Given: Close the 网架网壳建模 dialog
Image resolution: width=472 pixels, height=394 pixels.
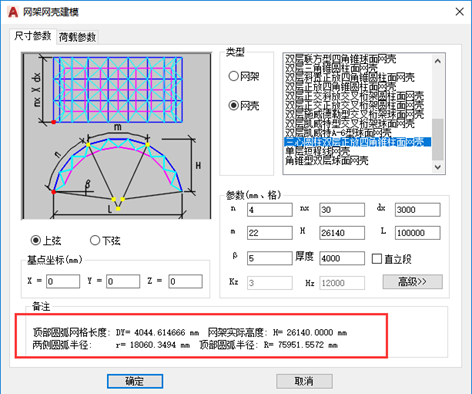Looking at the screenshot, I should click(460, 12).
